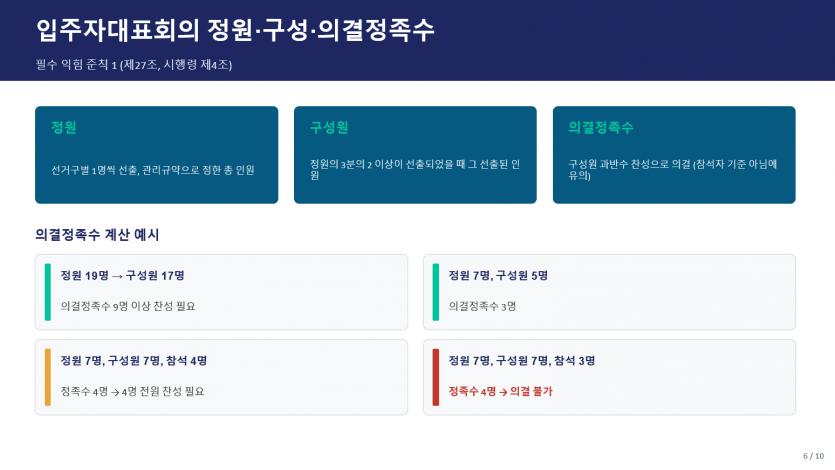
Task: Click the orange accent bar on 참석 4명 card
Action: [x=48, y=377]
